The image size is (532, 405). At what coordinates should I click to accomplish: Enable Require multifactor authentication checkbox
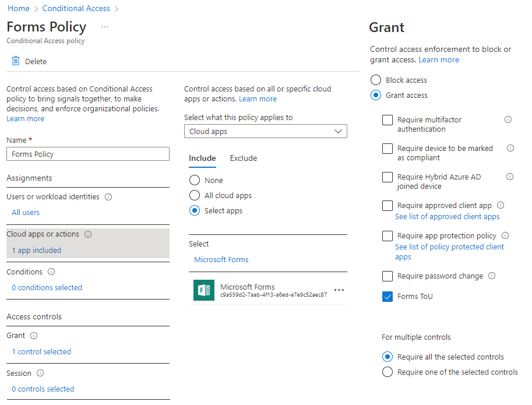pos(387,120)
